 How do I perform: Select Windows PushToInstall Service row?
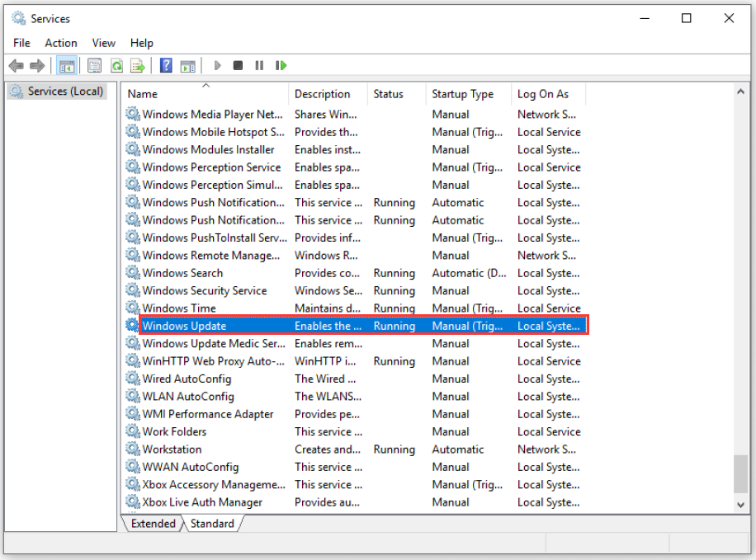[x=354, y=238]
